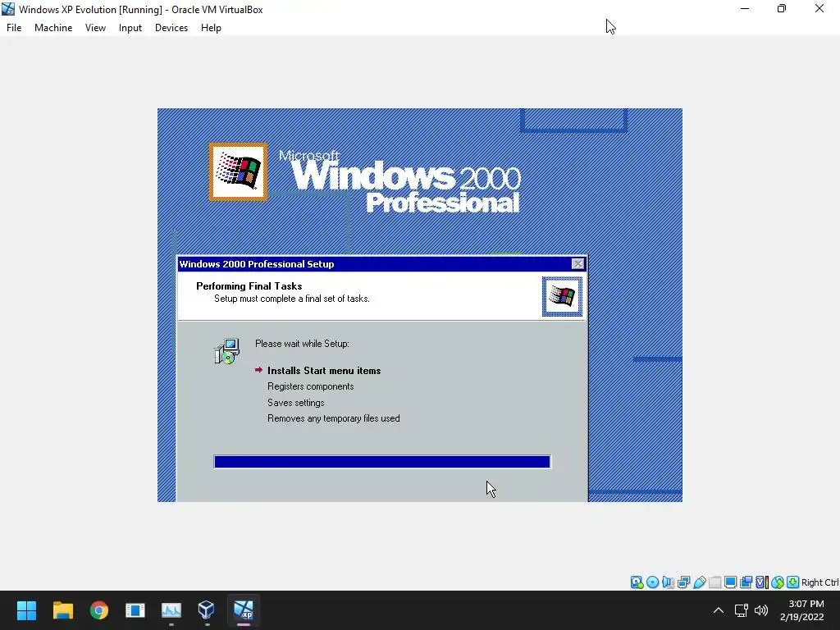Click 'Installs Start menu items' text
This screenshot has width=840, height=630.
[324, 371]
